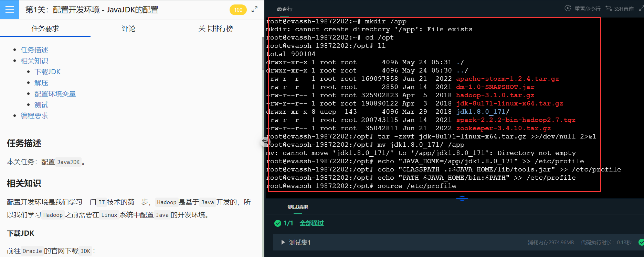Click the 下载JDK subheading in content
The height and width of the screenshot is (257, 644).
click(21, 233)
